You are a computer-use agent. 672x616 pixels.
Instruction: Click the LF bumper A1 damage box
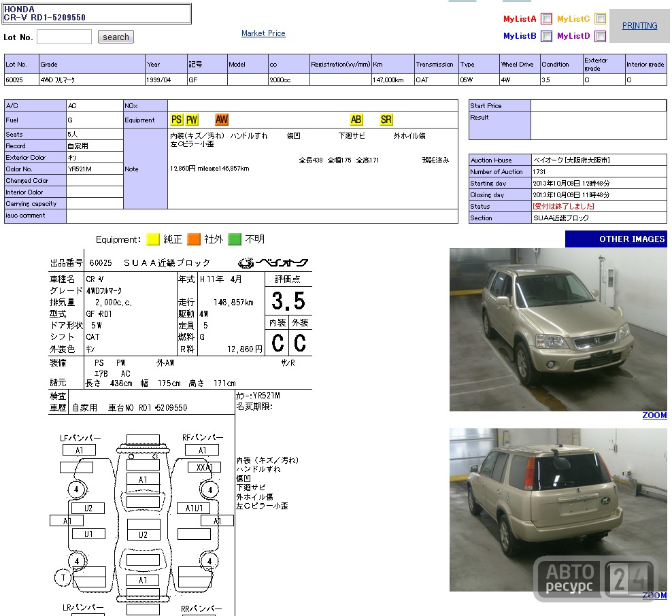[x=80, y=450]
